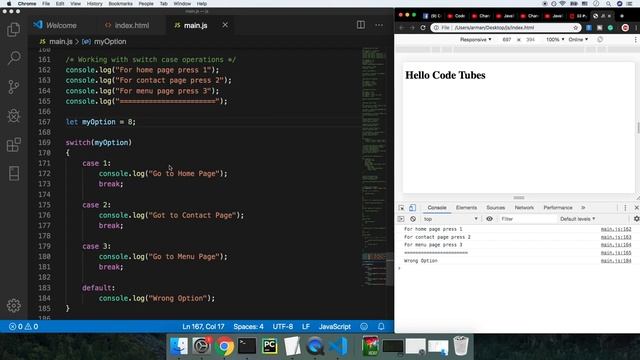Click the Chrome profile avatar icon
This screenshot has height=360, width=640.
point(625,28)
